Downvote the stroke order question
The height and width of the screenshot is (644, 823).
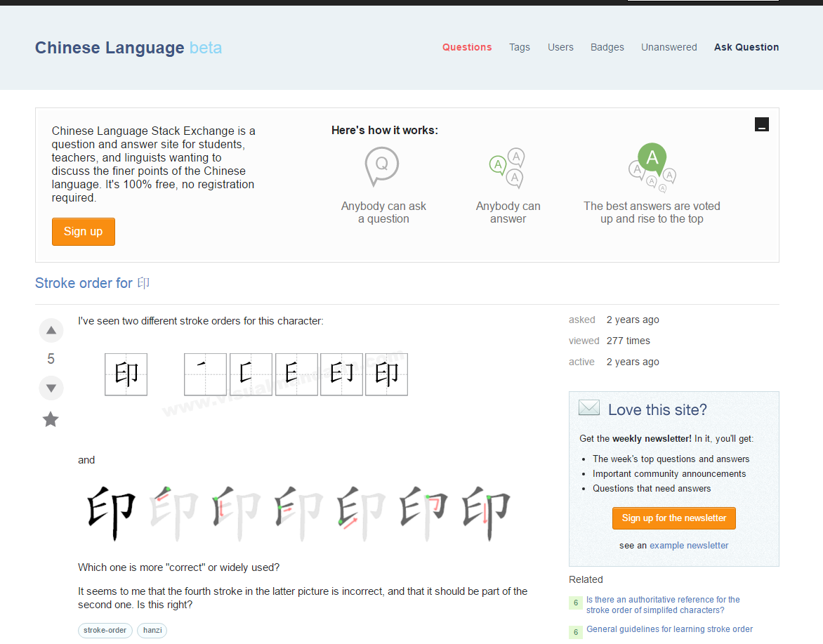51,388
